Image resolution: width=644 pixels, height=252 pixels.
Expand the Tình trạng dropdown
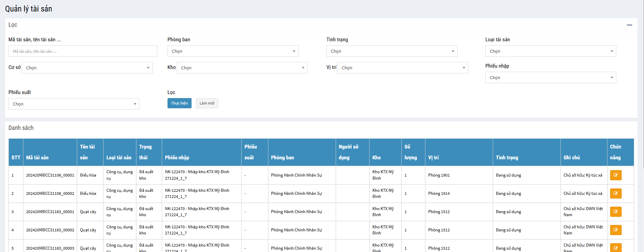click(392, 51)
